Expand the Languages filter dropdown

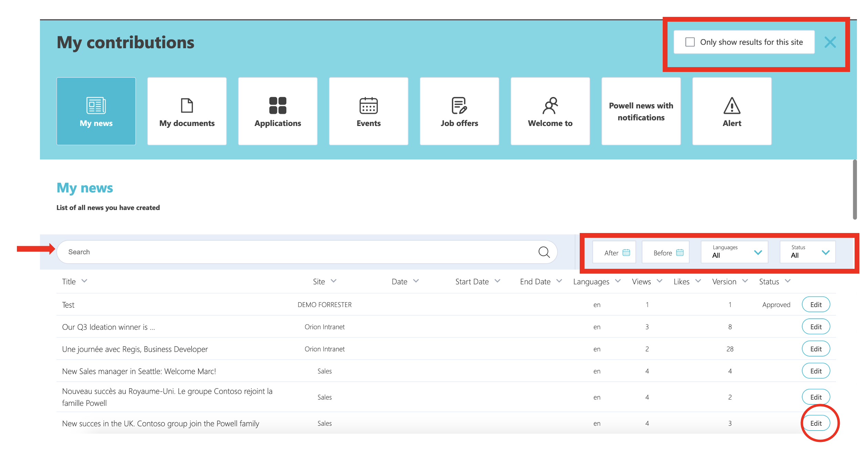(734, 252)
